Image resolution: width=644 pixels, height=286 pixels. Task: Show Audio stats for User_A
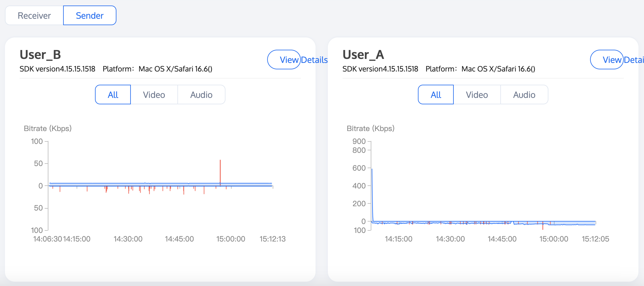(x=524, y=95)
